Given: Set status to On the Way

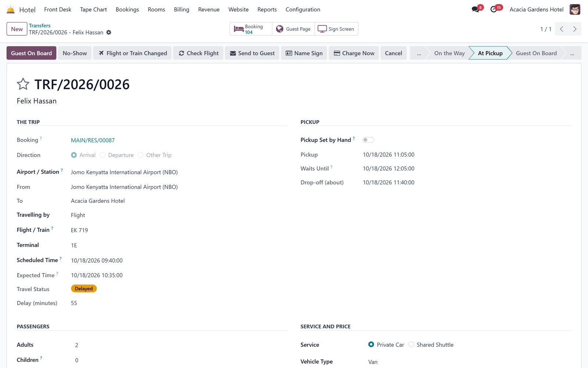Looking at the screenshot, I should (449, 53).
